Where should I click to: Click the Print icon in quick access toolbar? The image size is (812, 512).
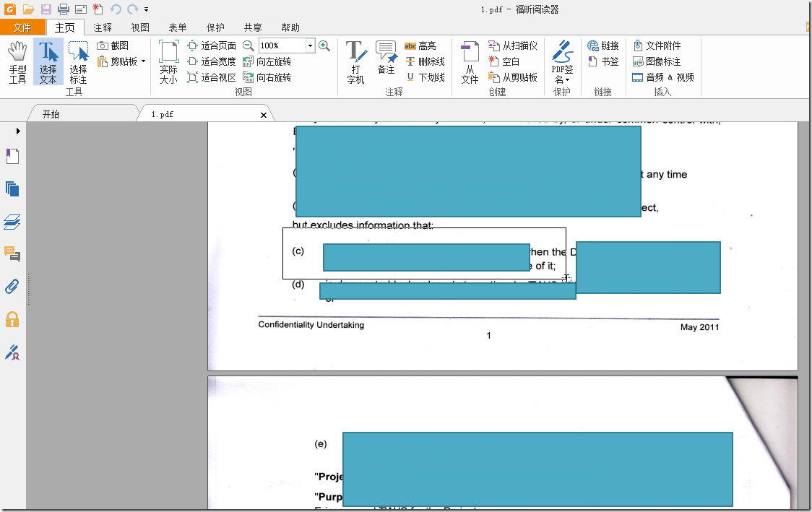coord(63,9)
